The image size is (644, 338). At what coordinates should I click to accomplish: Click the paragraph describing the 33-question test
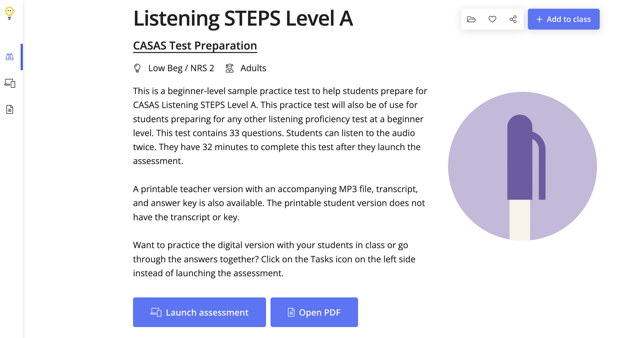(x=280, y=126)
